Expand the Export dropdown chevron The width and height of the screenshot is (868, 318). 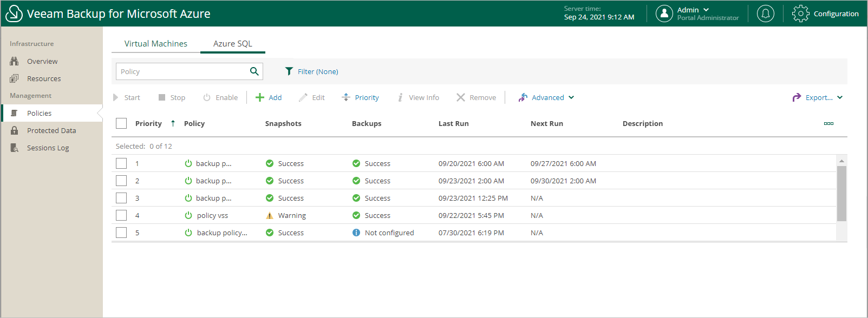click(x=840, y=97)
